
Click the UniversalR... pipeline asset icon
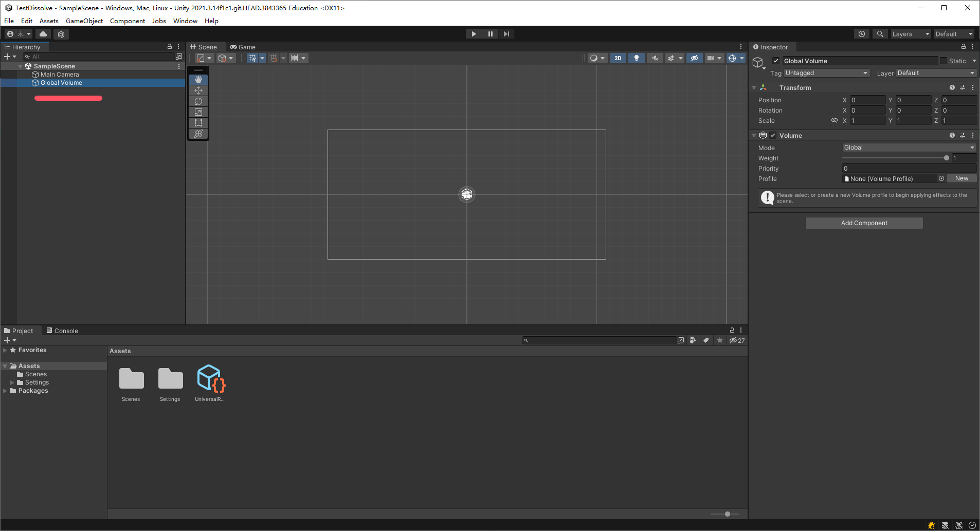[211, 379]
